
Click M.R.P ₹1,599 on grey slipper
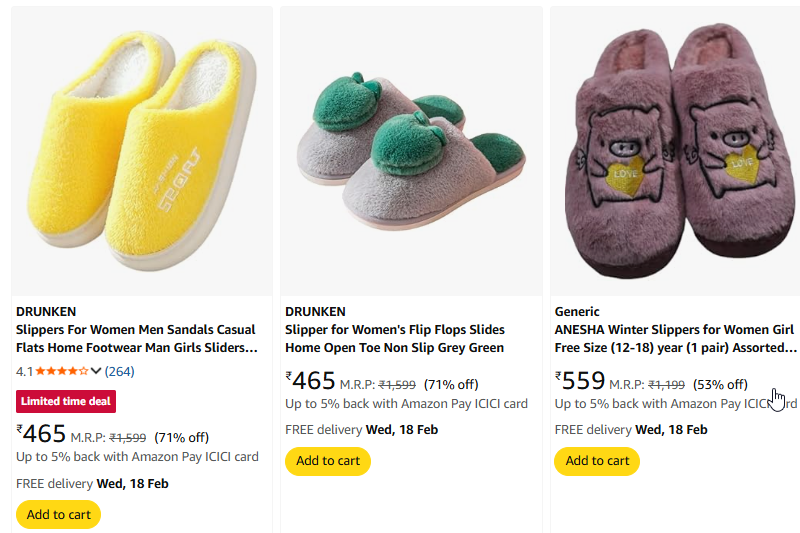378,384
